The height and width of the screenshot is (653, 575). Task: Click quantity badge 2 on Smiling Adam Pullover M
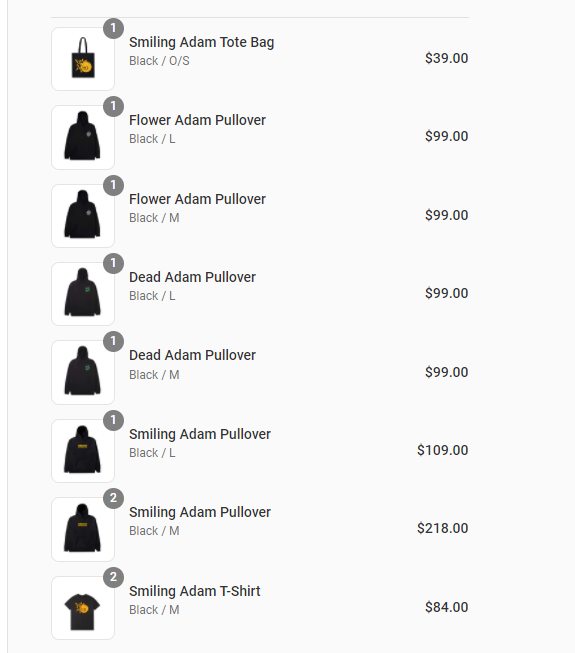113,498
